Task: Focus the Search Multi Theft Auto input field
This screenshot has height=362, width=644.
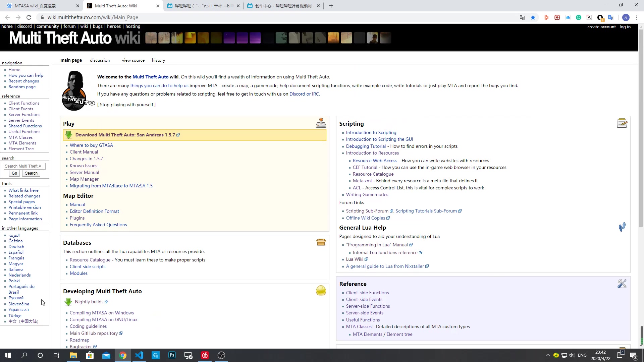Action: pyautogui.click(x=24, y=166)
